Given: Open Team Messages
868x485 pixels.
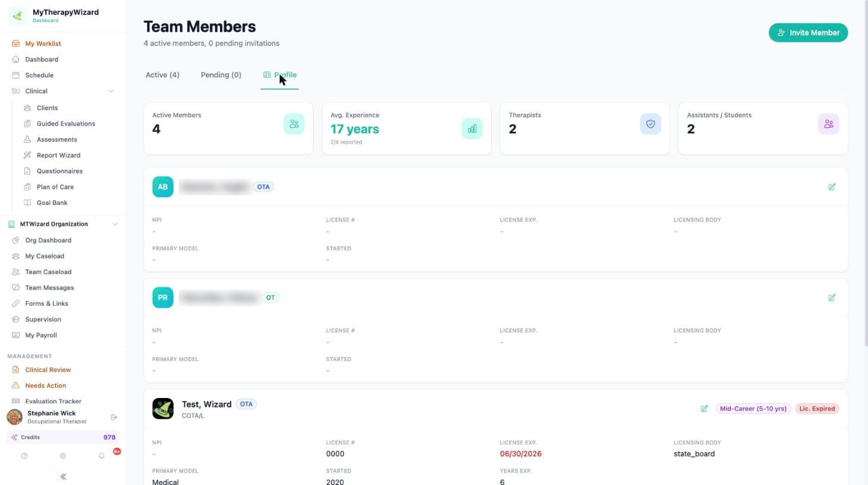Looking at the screenshot, I should pyautogui.click(x=49, y=288).
